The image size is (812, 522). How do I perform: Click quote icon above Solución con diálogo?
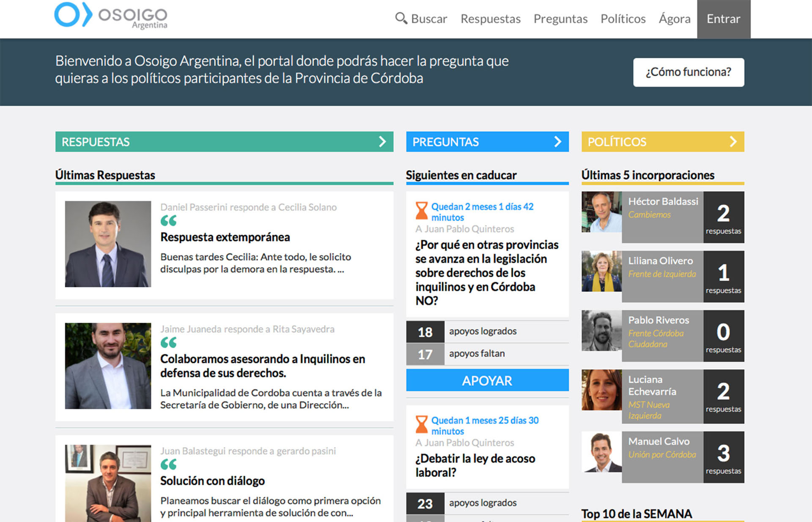coord(168,464)
